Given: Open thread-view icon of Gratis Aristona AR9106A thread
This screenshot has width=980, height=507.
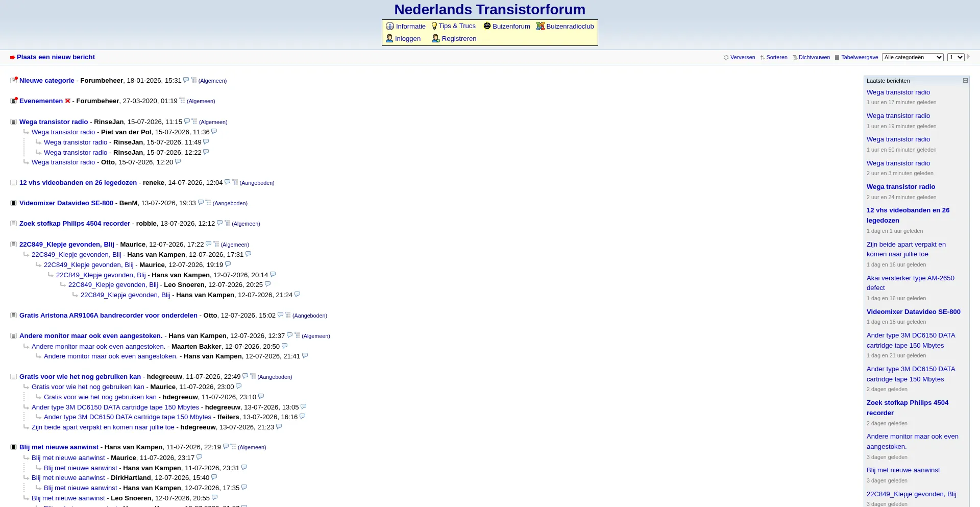Looking at the screenshot, I should pos(288,315).
